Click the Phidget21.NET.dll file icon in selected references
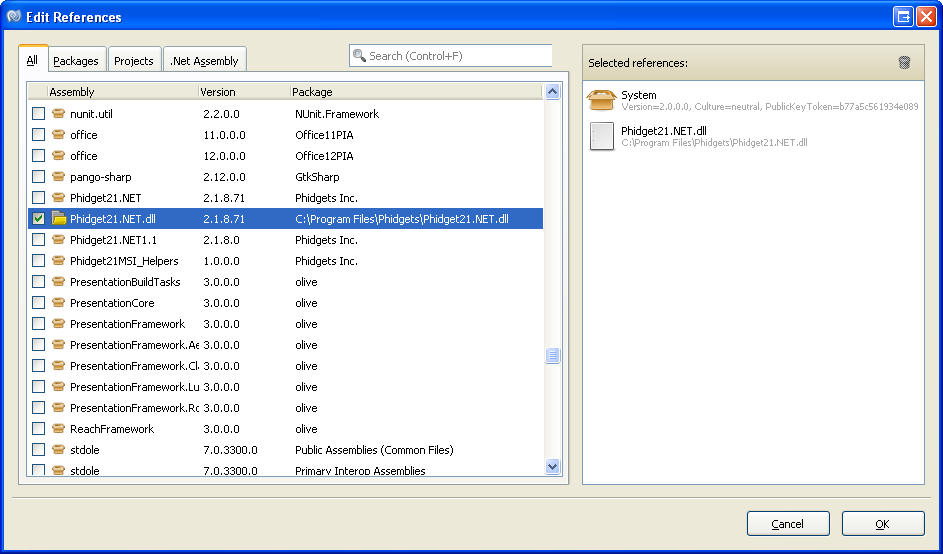This screenshot has height=554, width=943. click(x=602, y=136)
